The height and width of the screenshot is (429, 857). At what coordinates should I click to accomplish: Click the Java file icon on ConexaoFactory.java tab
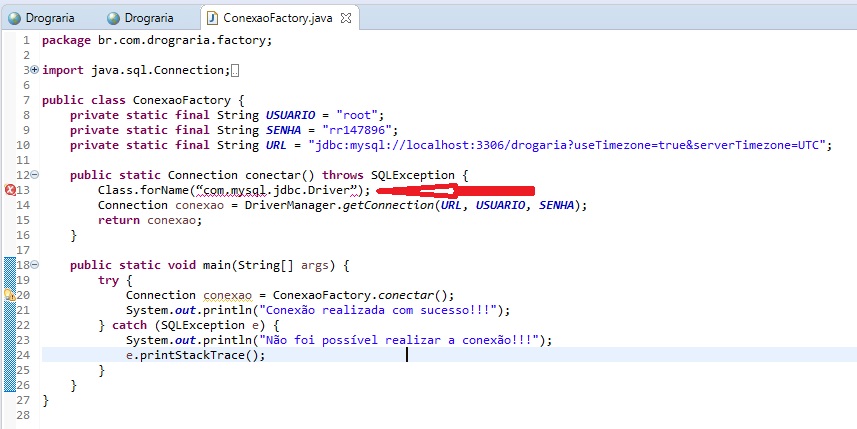click(212, 18)
